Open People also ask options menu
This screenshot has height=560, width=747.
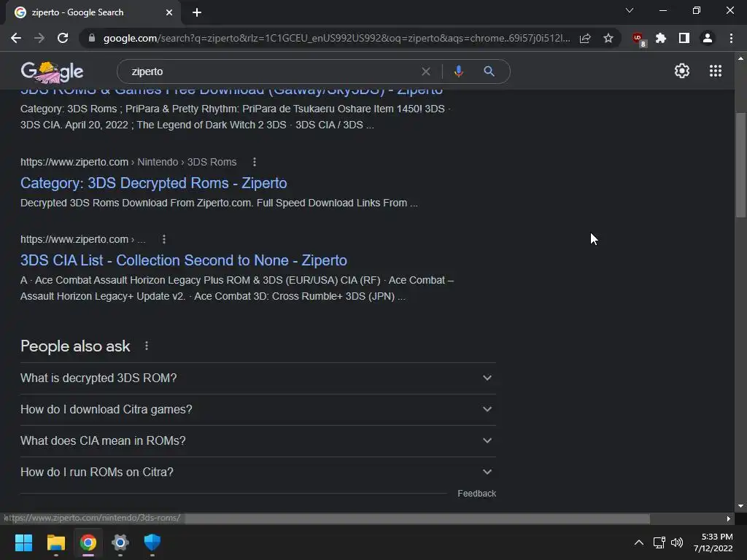pyautogui.click(x=146, y=346)
